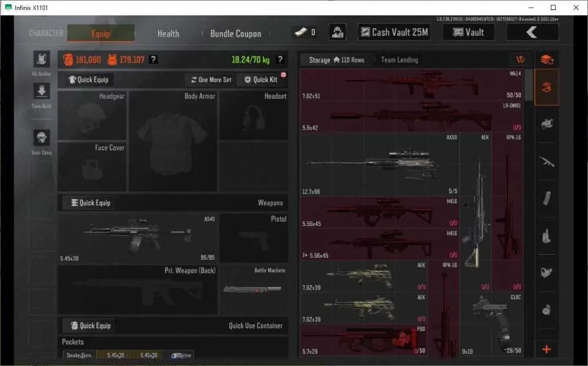Click Quick Equip next to One More Set
This screenshot has width=588, height=366.
pyautogui.click(x=89, y=79)
